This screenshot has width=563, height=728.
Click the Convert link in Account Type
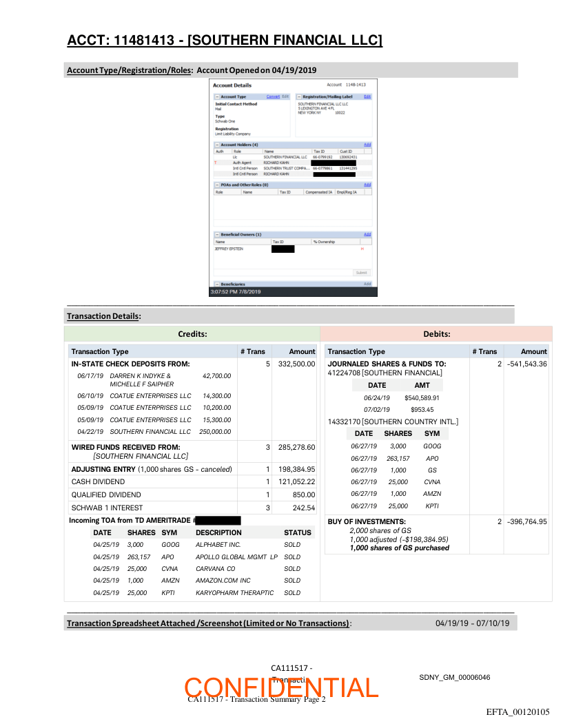point(273,97)
